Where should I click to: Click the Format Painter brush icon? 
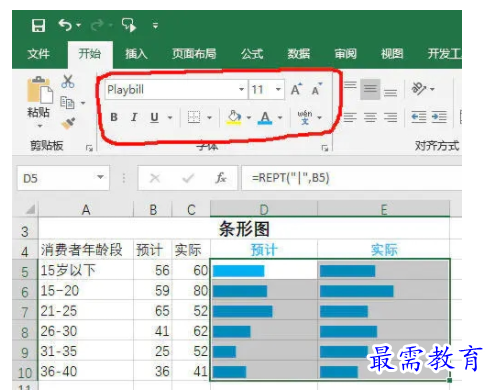coord(68,123)
